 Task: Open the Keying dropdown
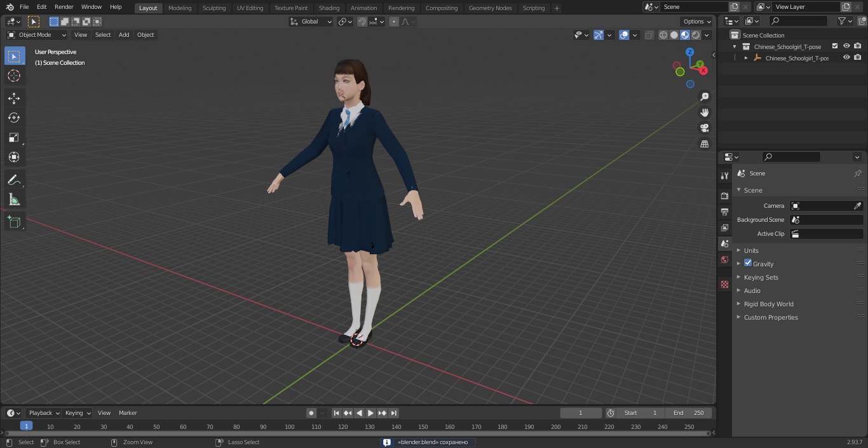point(78,413)
